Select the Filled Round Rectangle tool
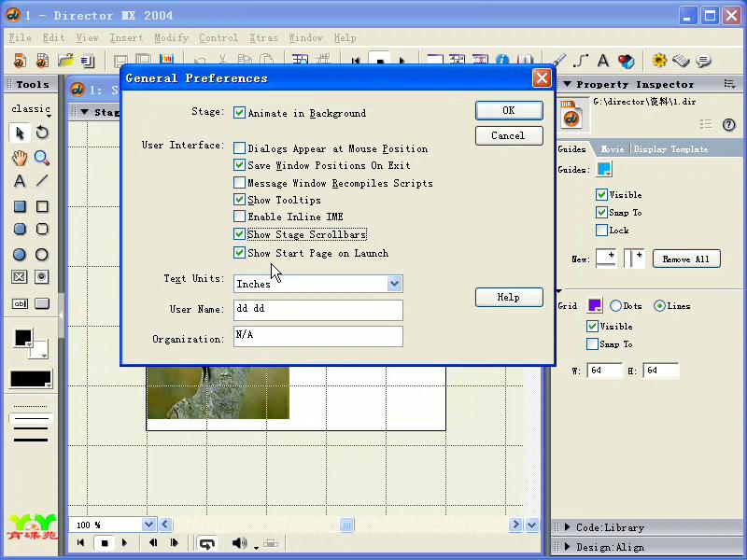 [20, 229]
